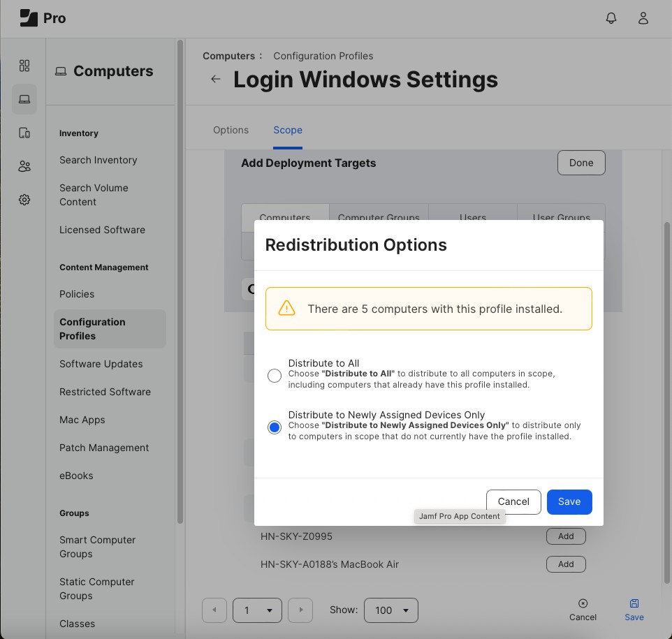Image resolution: width=672 pixels, height=639 pixels.
Task: Open Policies in the sidebar menu
Action: [x=77, y=294]
